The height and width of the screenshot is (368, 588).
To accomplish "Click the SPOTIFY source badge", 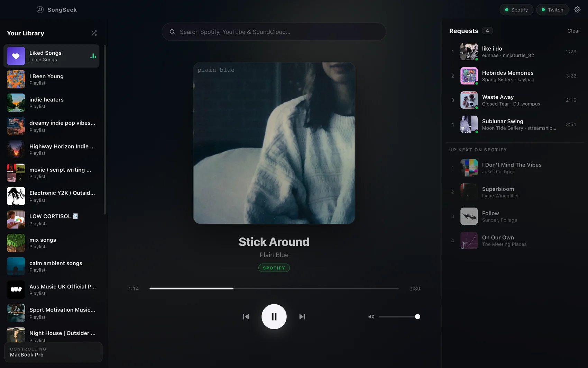I will pyautogui.click(x=274, y=268).
